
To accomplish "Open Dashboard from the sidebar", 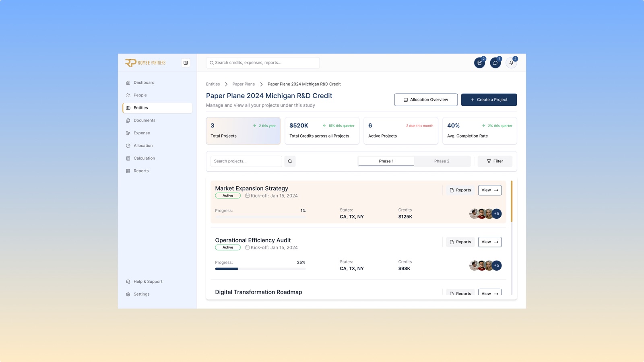I will (157, 82).
